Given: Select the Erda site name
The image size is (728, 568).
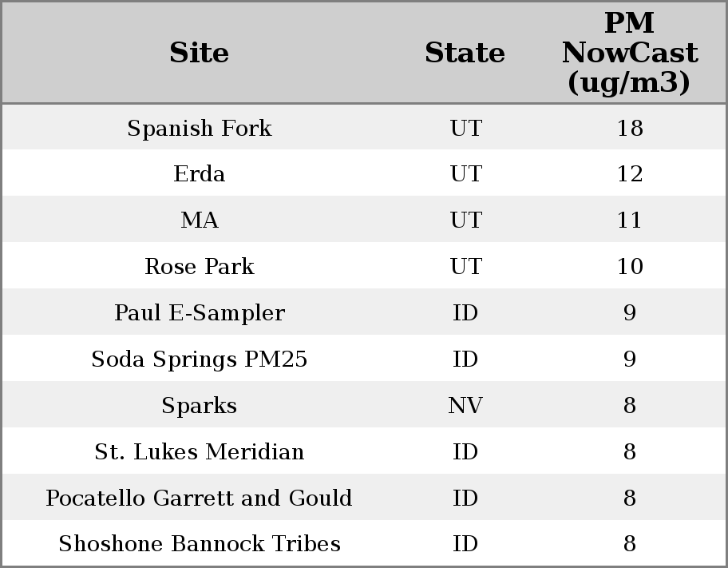Looking at the screenshot, I should pyautogui.click(x=200, y=174).
